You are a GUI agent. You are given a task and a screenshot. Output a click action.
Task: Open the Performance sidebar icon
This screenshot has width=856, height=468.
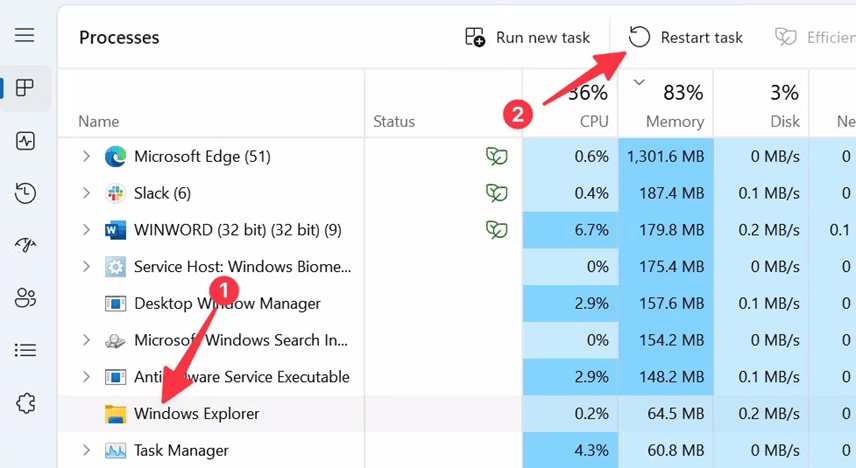pyautogui.click(x=25, y=141)
